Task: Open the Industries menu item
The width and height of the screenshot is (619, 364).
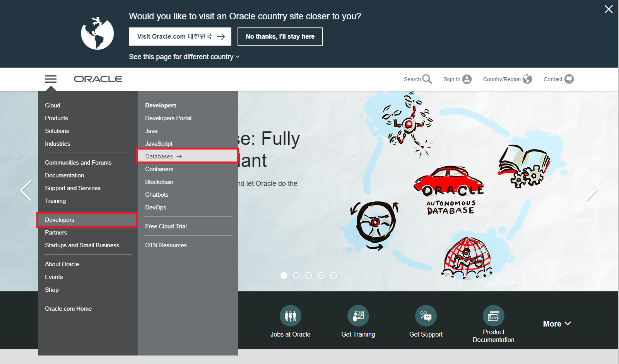Action: click(58, 143)
